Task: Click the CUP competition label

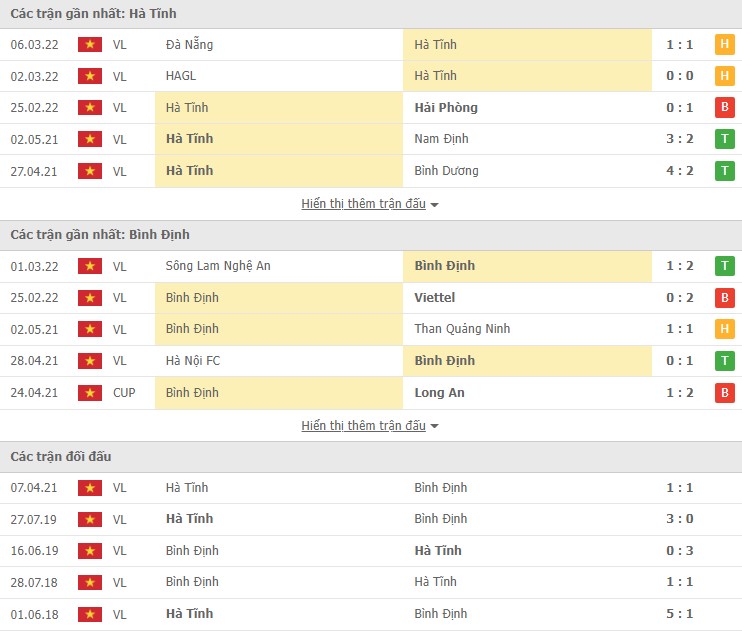Action: coord(124,393)
